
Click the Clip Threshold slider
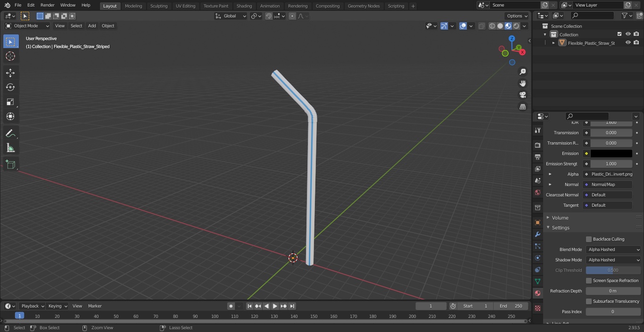613,270
